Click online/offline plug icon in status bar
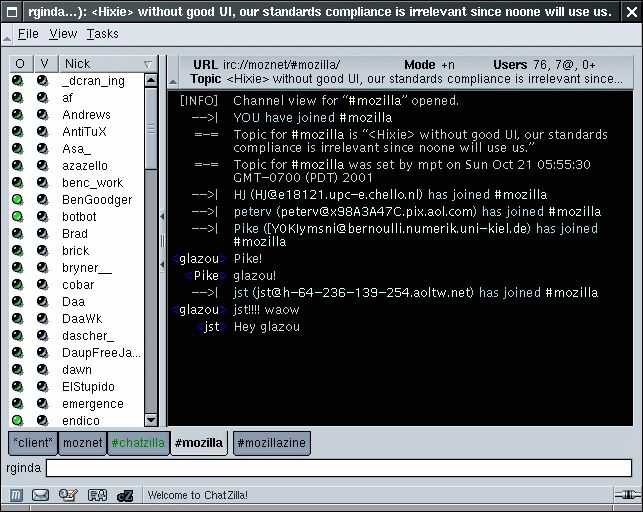 tap(627, 495)
